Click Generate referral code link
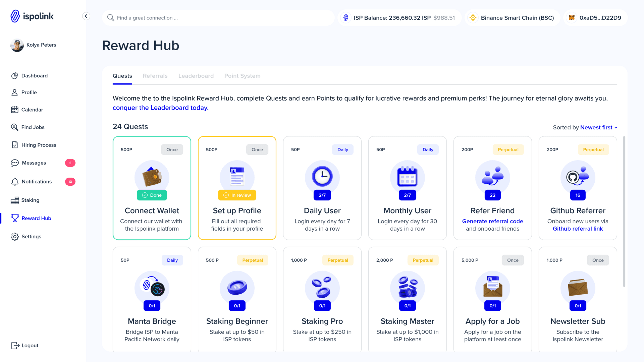The height and width of the screenshot is (362, 644). (x=492, y=221)
